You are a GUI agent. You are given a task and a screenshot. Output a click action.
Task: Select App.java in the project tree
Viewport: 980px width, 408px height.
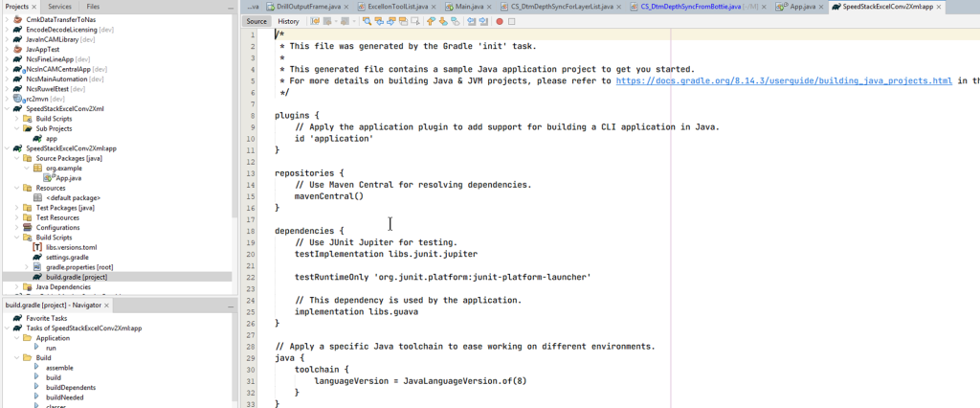coord(68,178)
